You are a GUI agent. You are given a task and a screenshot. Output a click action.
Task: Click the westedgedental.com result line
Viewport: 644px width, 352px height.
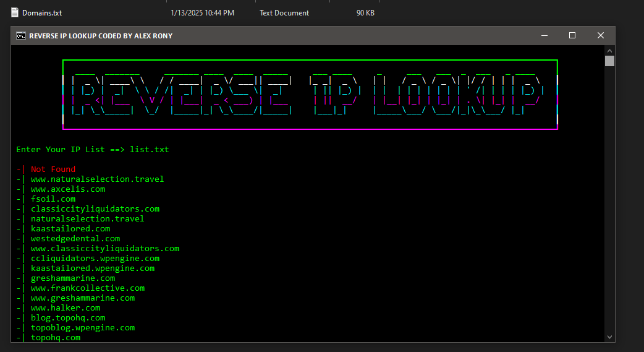(x=75, y=239)
